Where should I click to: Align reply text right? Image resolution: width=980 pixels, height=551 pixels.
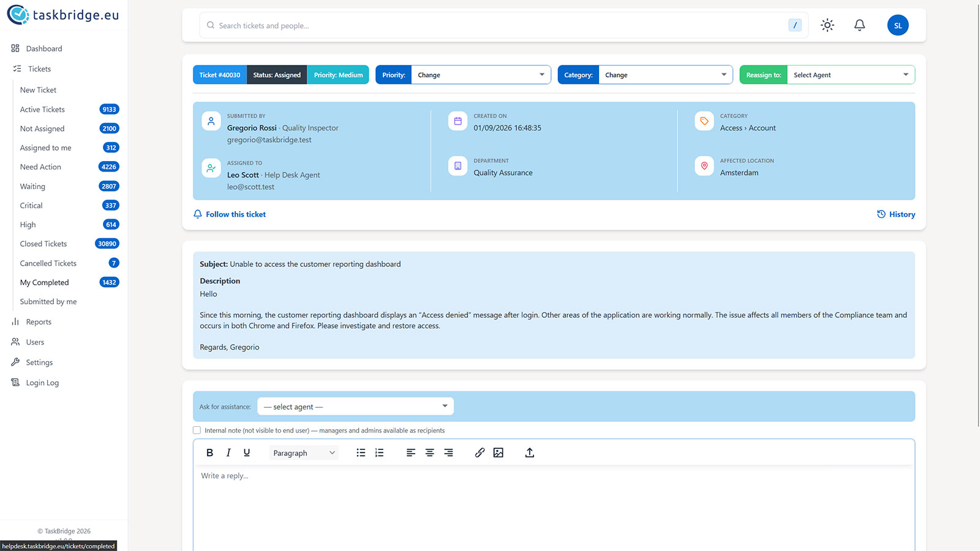click(x=449, y=452)
